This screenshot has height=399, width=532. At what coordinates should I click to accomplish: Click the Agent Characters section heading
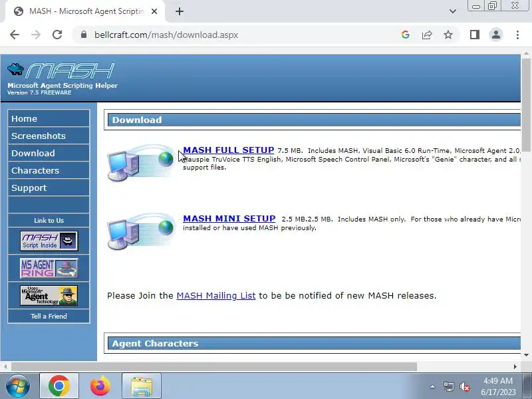pos(155,343)
